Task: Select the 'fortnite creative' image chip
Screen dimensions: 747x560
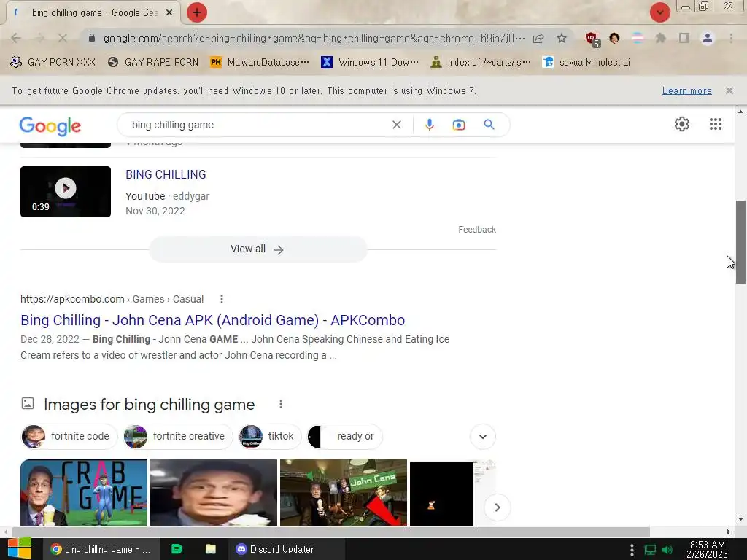Action: 177,436
